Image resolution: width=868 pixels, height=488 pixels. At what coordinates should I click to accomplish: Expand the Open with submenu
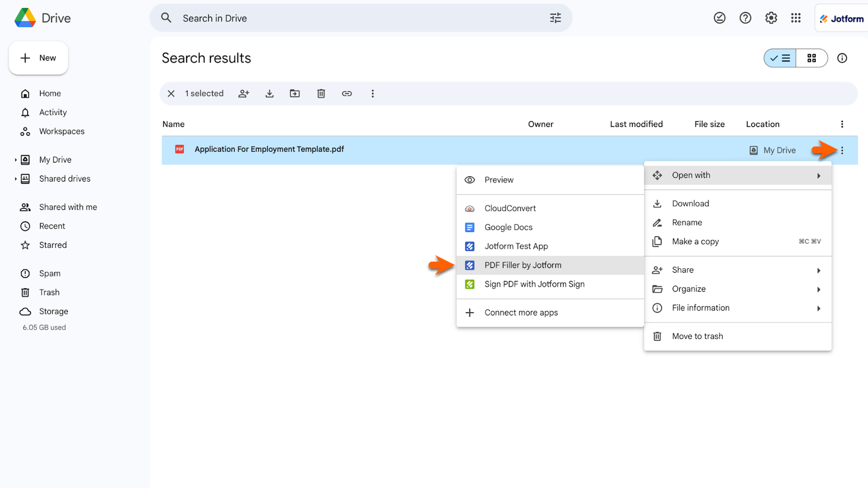tap(738, 175)
